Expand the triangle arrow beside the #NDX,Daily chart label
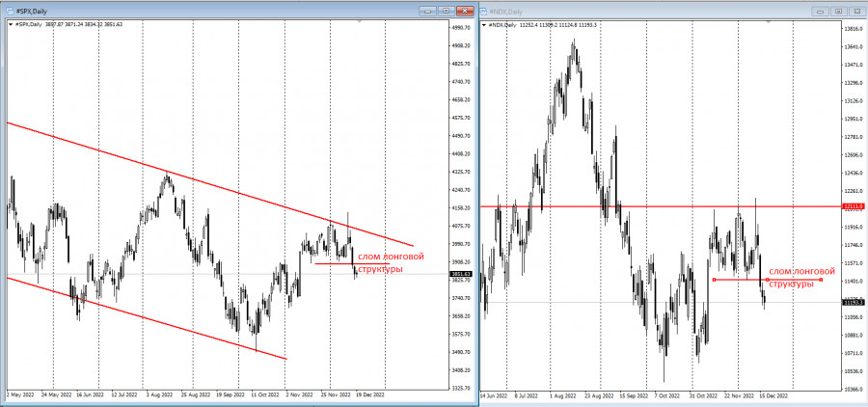Viewport: 868px width, 407px height. coord(486,24)
